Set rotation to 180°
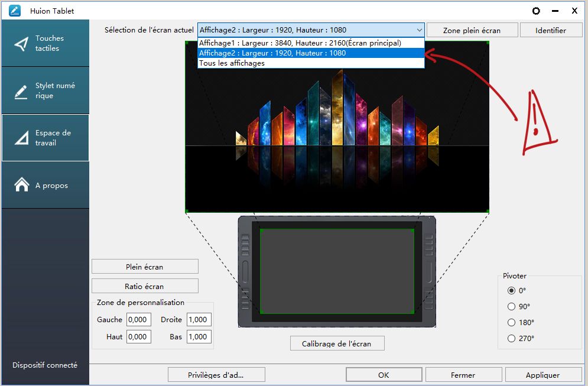This screenshot has height=386, width=588. tap(512, 322)
